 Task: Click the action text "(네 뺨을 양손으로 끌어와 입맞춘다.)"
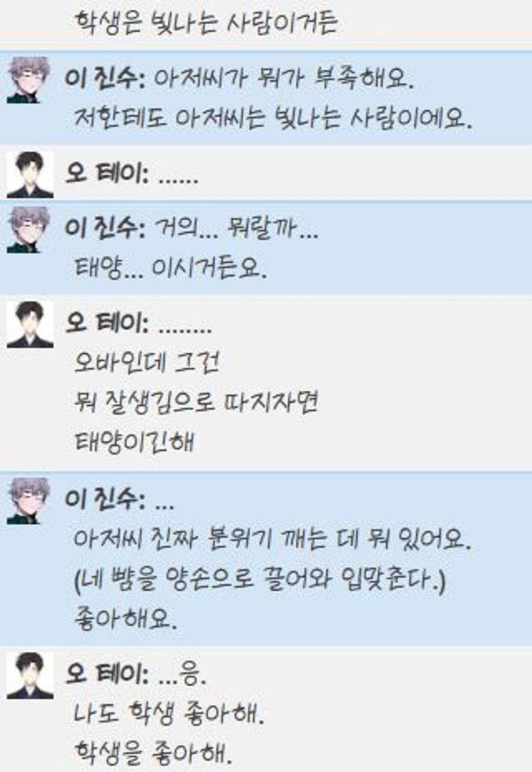(260, 578)
